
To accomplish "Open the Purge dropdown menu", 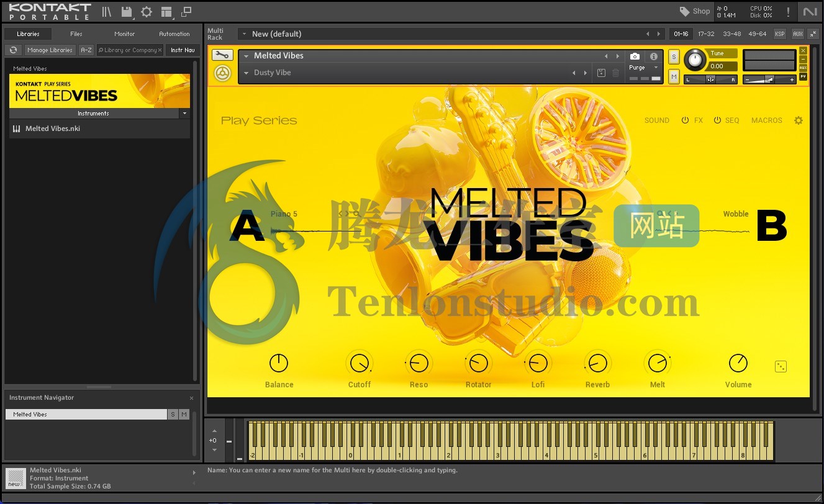I will click(x=656, y=68).
